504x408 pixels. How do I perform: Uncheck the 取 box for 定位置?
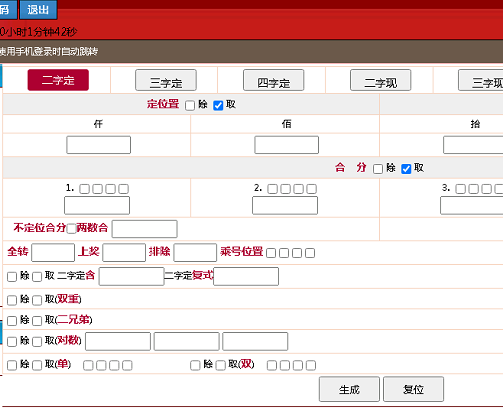coord(218,106)
